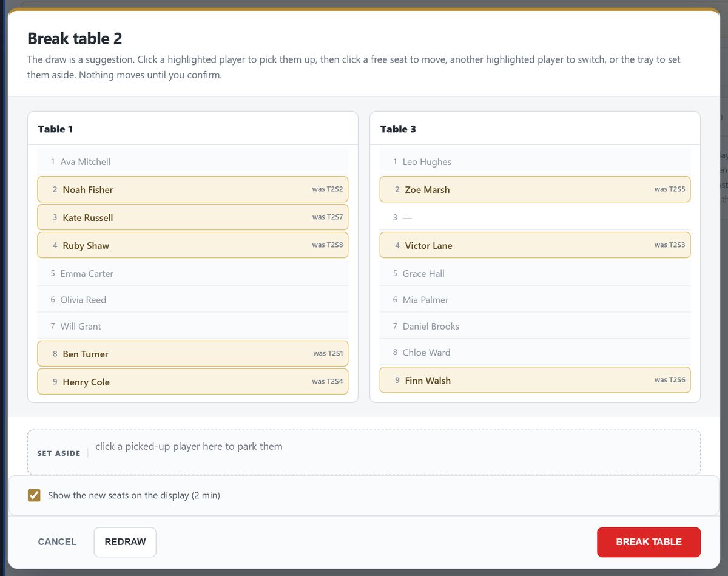The width and height of the screenshot is (728, 576).
Task: Click Ava Mitchell's seat 1 row
Action: coord(193,162)
